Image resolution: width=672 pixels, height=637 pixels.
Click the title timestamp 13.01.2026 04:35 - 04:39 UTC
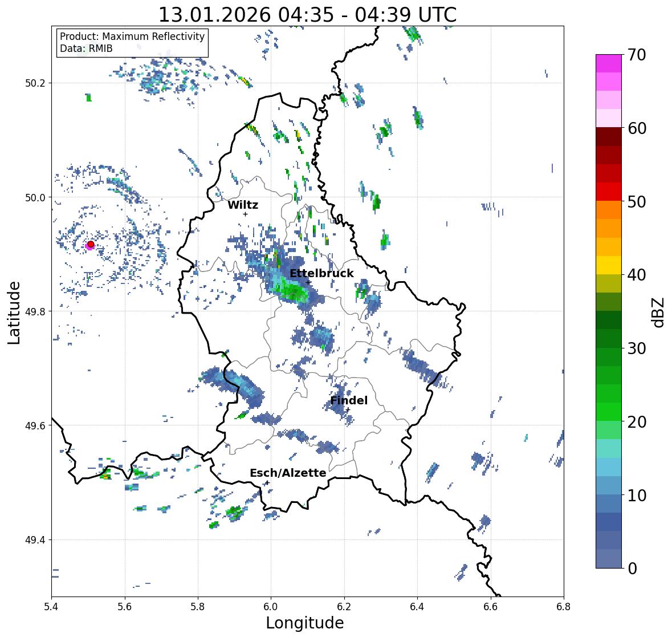click(307, 15)
